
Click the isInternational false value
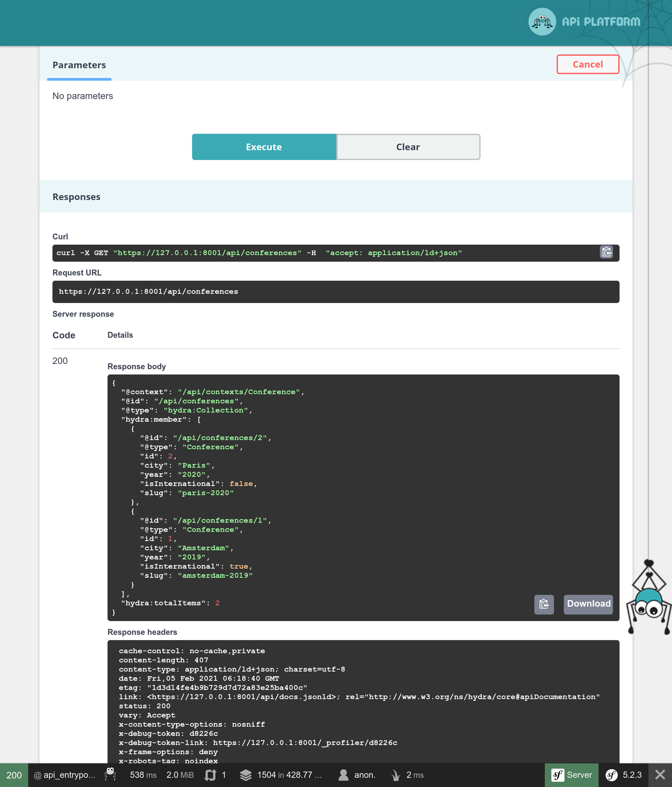tap(241, 484)
